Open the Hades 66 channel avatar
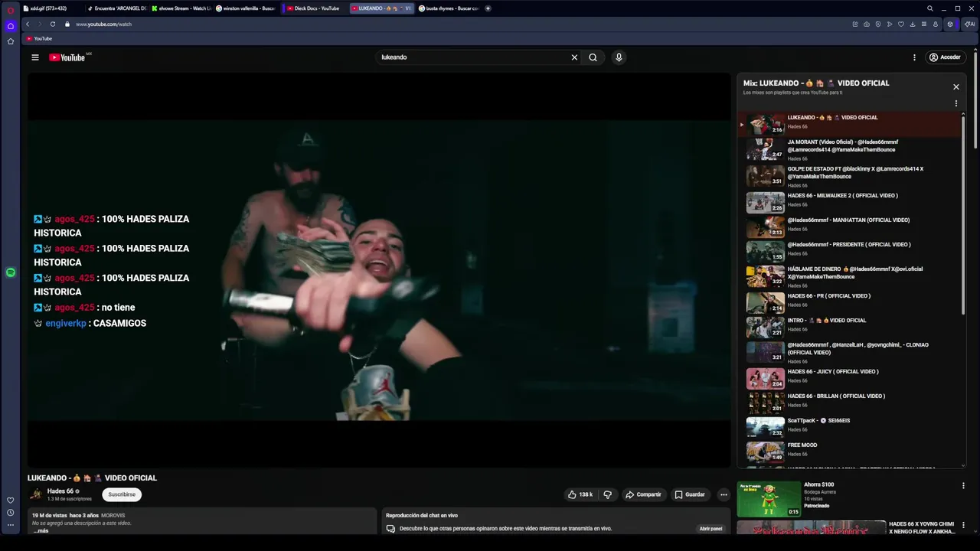This screenshot has height=551, width=980. (35, 494)
